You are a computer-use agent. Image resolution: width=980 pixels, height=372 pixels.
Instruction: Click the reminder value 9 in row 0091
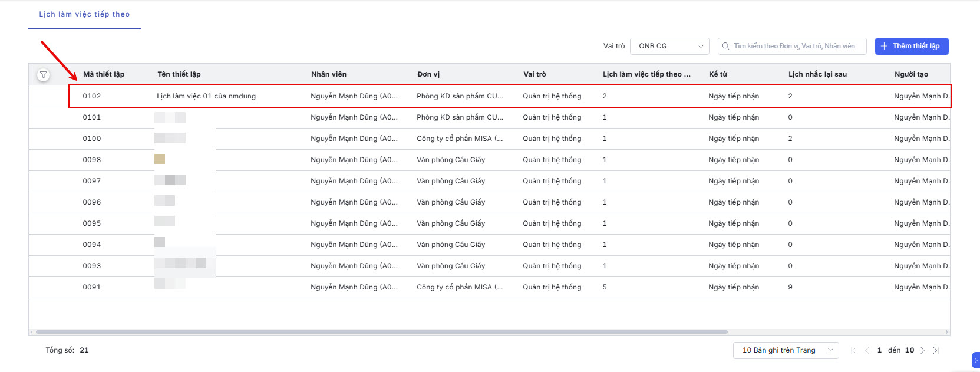click(x=790, y=287)
